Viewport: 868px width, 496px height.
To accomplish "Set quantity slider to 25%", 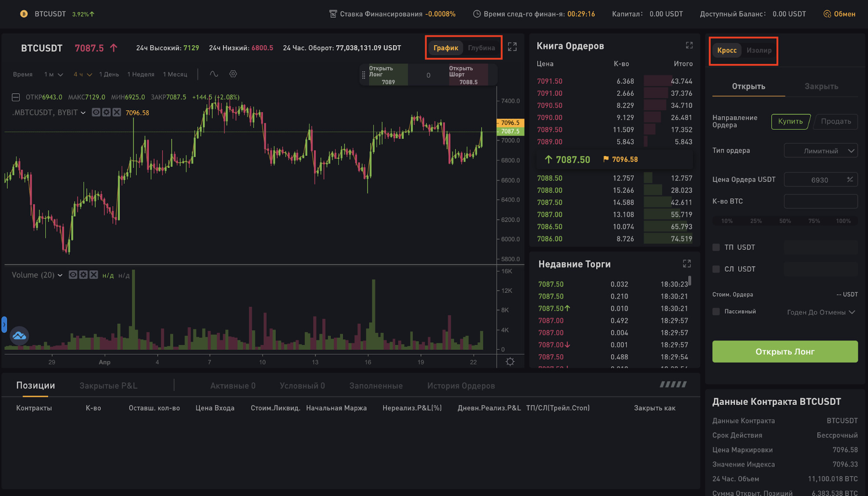I will click(x=756, y=221).
